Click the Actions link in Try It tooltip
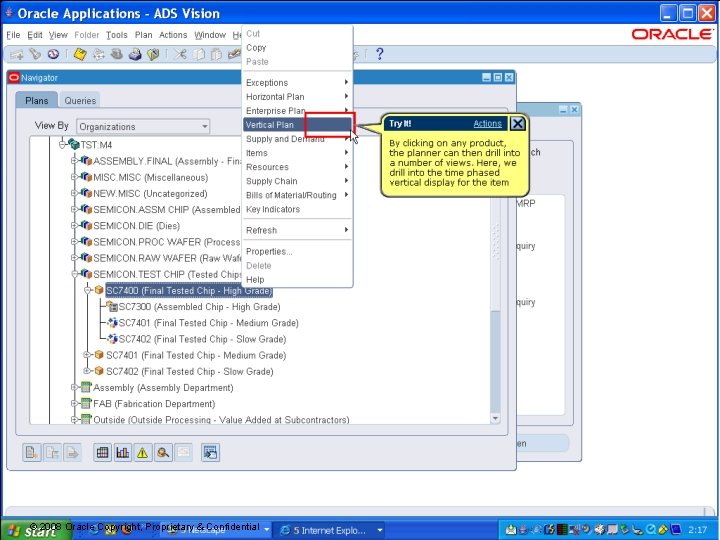Image resolution: width=720 pixels, height=540 pixels. click(487, 124)
